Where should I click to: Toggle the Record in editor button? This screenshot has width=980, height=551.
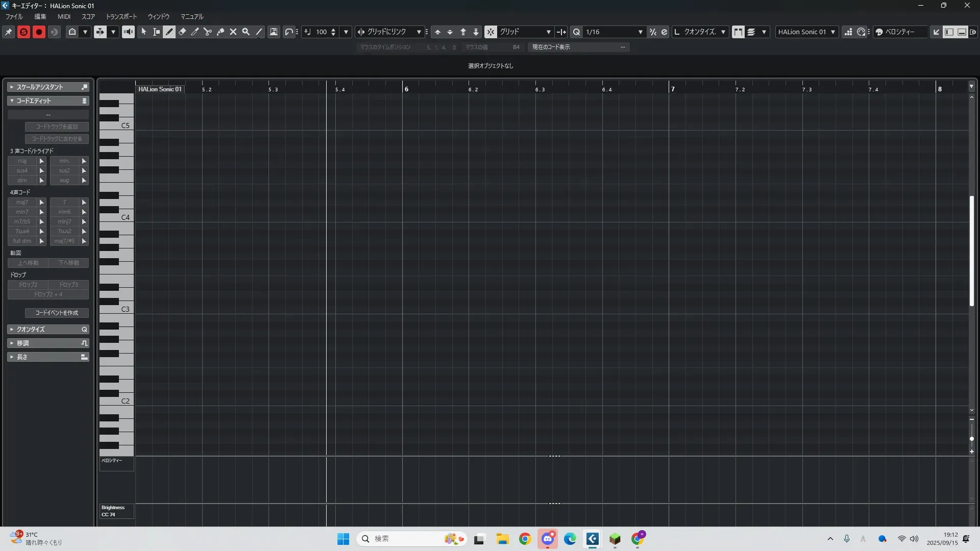39,32
